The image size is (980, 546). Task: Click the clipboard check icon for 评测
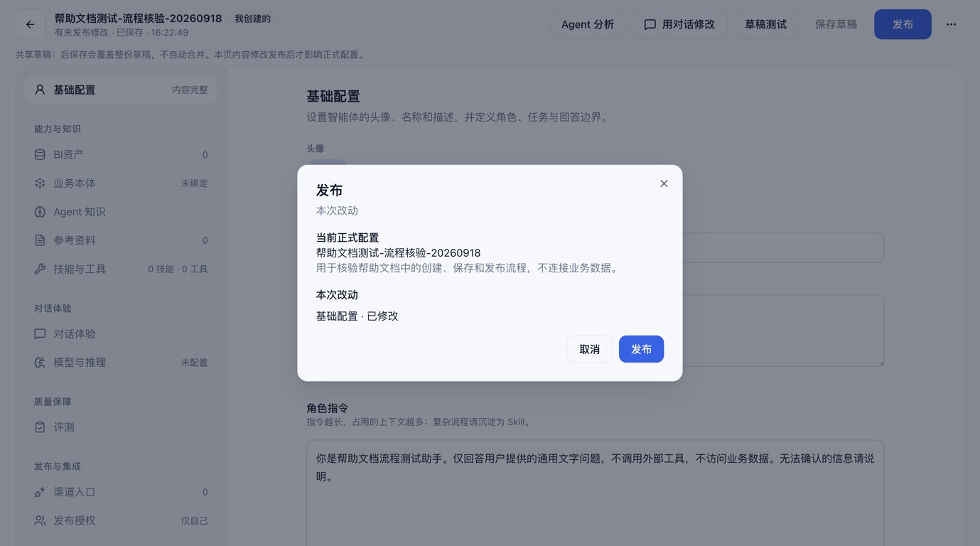40,427
